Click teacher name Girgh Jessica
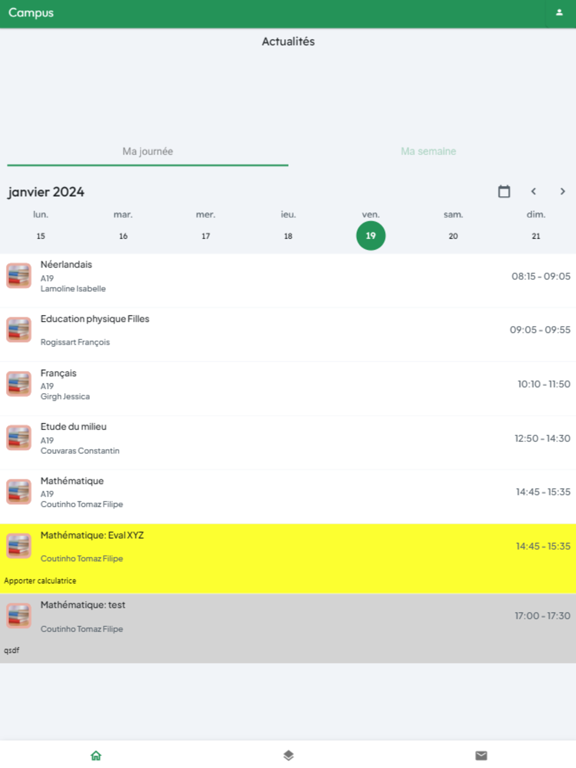Viewport: 576px width, 768px height. (x=65, y=397)
